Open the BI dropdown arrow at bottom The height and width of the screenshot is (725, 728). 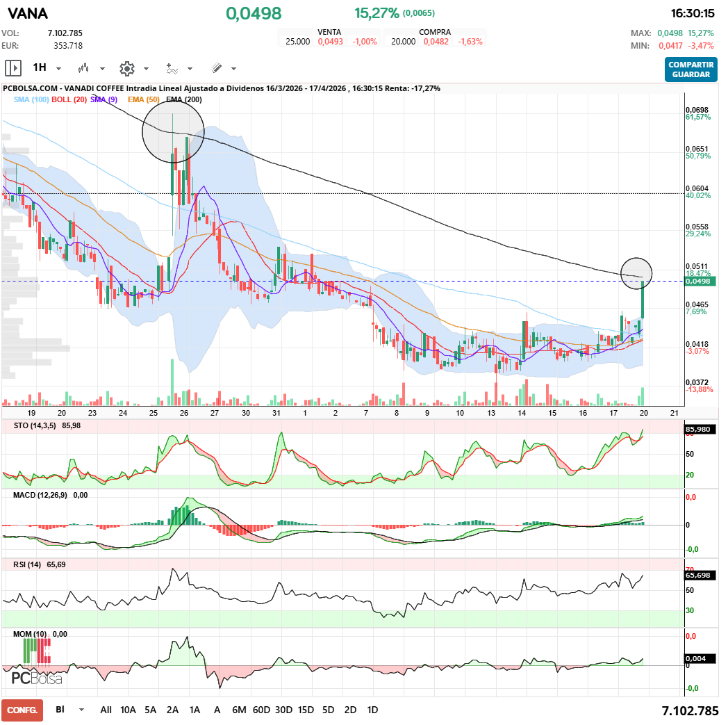point(82,710)
